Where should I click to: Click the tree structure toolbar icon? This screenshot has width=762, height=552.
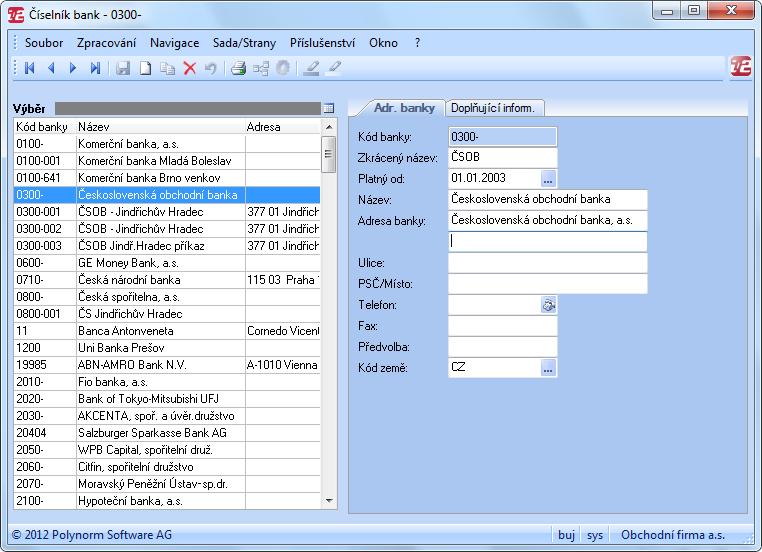click(x=261, y=68)
